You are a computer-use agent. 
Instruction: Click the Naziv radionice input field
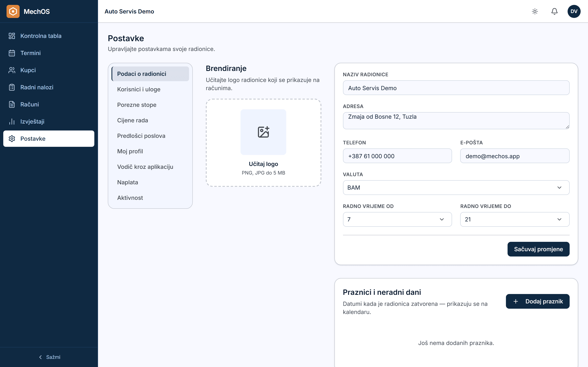[x=456, y=88]
